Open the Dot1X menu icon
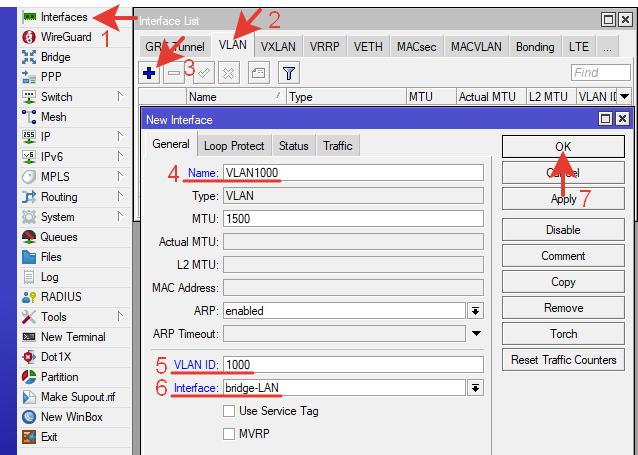The width and height of the screenshot is (638, 455). (29, 357)
